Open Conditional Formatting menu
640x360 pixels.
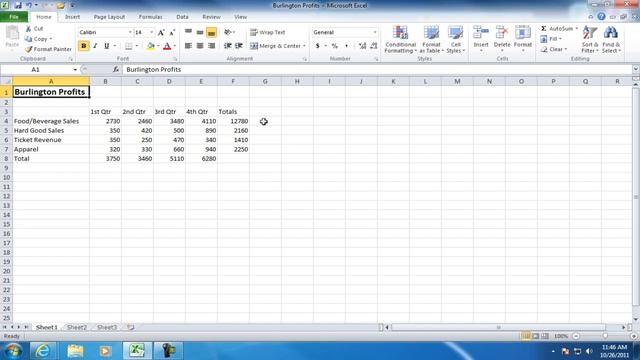[x=400, y=39]
